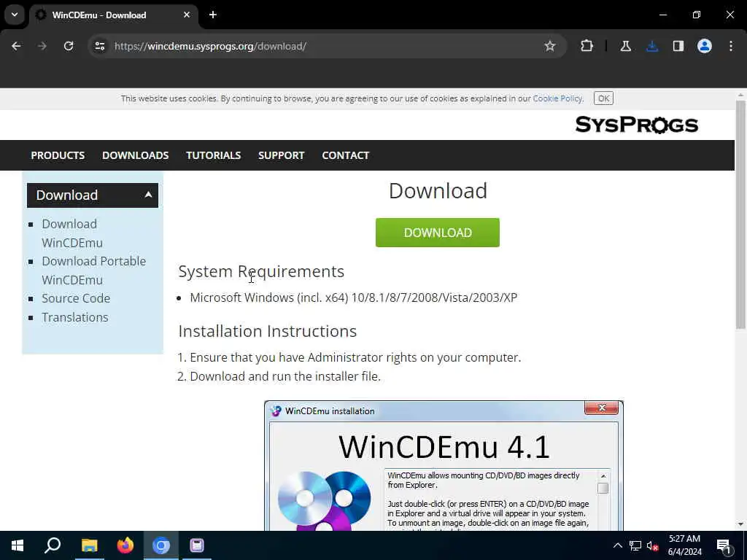The image size is (747, 560).
Task: Open the Download WinCDEmu sidebar link
Action: (x=72, y=233)
